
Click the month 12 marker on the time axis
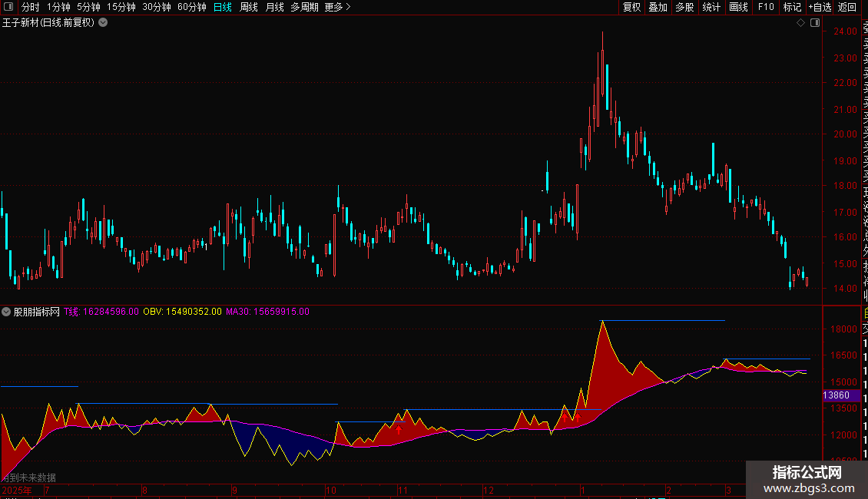488,490
